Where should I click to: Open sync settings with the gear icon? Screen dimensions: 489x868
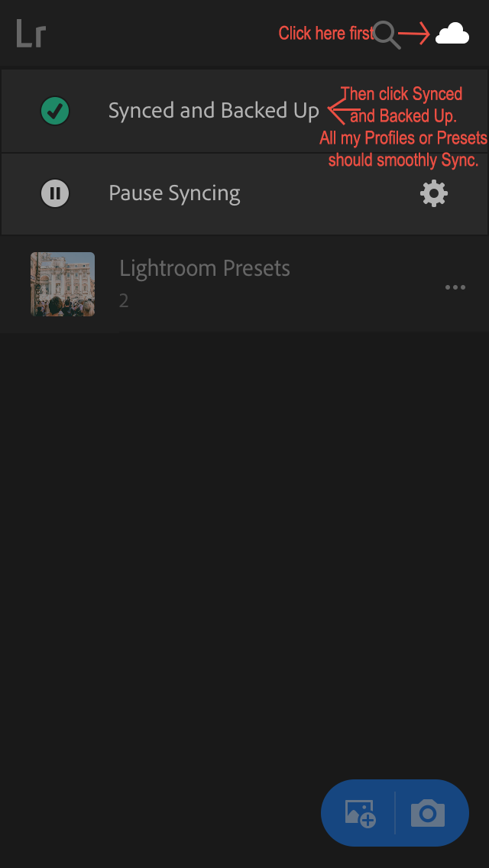tap(434, 193)
